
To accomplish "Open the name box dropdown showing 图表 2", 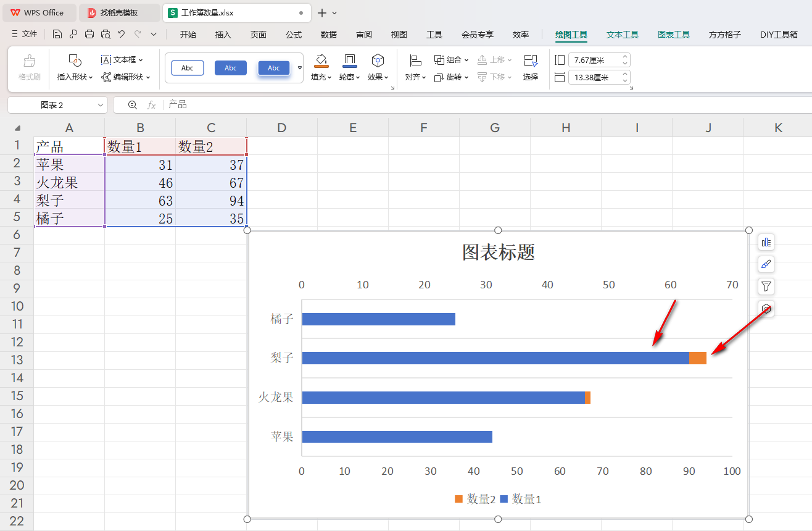I will [x=101, y=105].
